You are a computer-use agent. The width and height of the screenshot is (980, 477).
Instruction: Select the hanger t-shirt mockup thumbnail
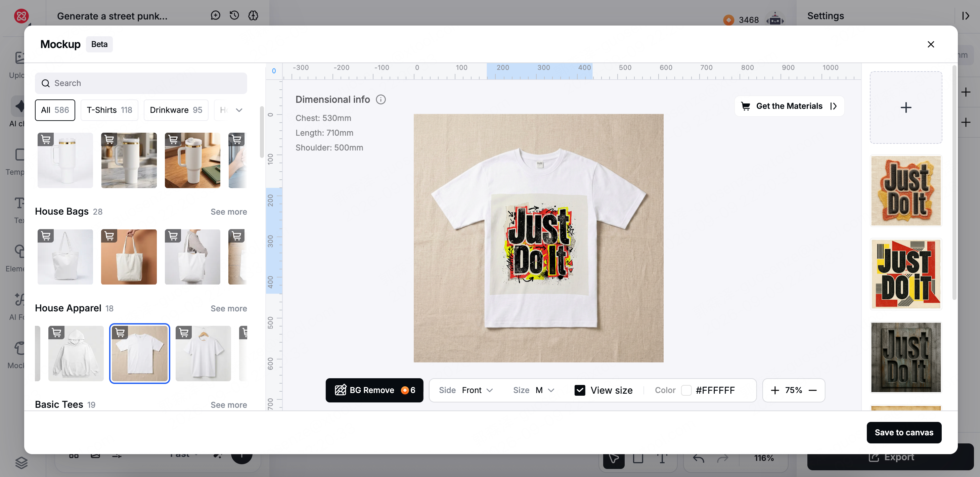pyautogui.click(x=203, y=353)
